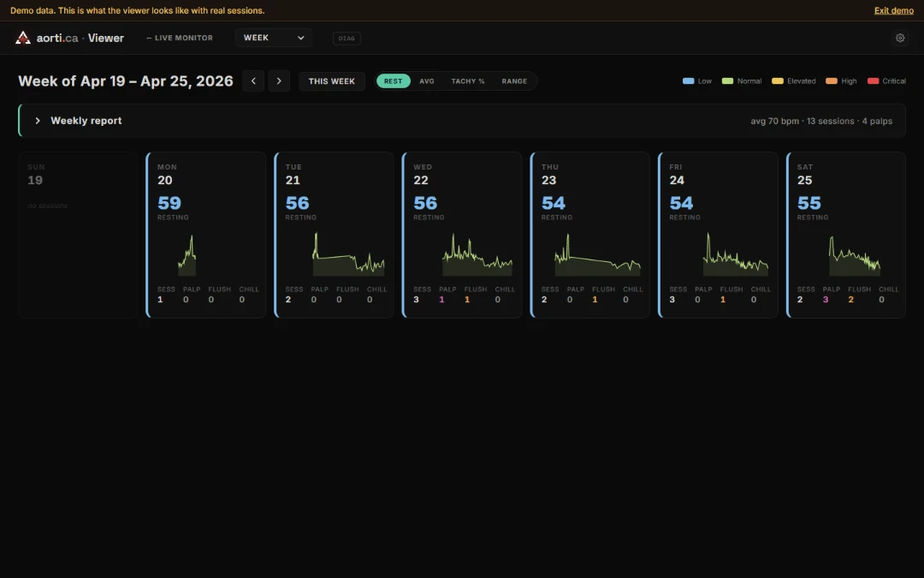Open Saturday 25 day card
924x578 pixels.
845,235
